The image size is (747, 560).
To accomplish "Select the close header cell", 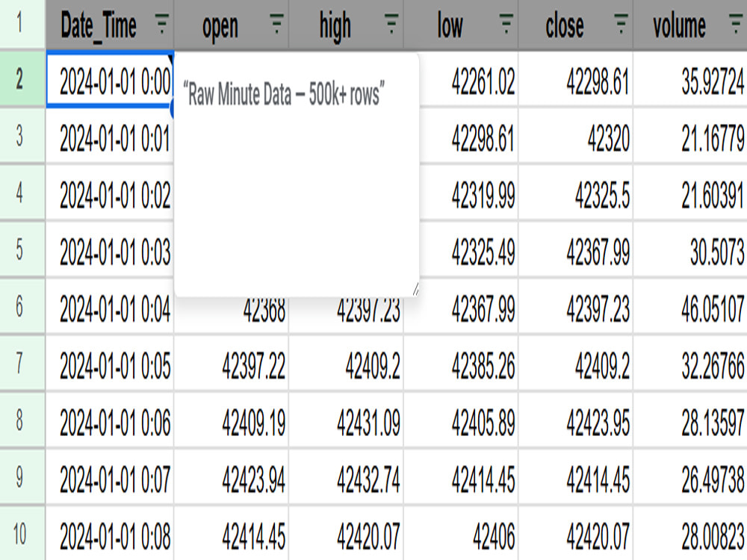I will (576, 25).
